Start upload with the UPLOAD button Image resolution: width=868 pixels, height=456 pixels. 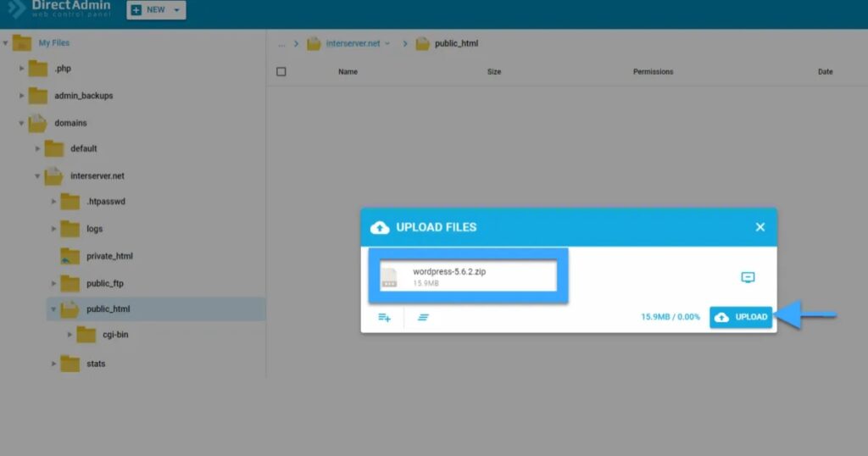point(741,317)
